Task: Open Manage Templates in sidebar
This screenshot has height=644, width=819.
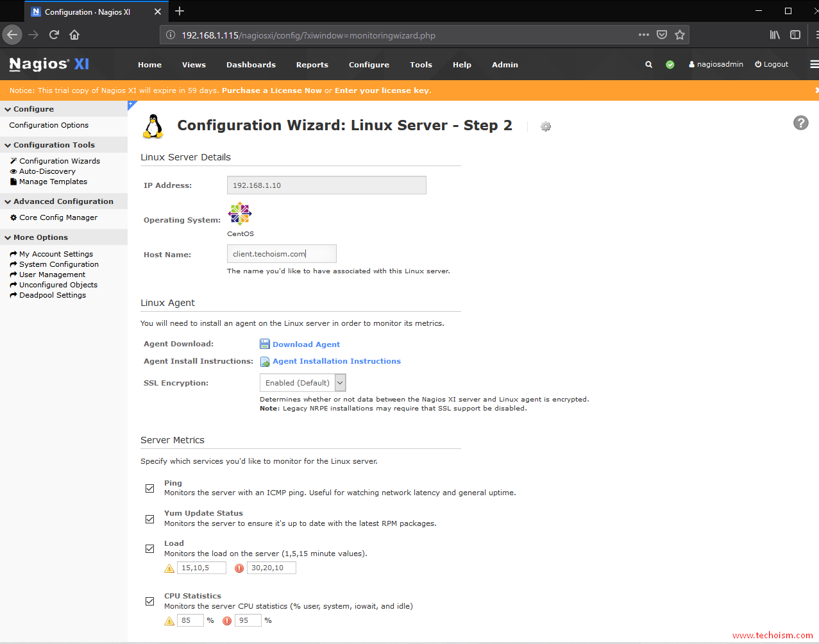Action: pos(53,182)
